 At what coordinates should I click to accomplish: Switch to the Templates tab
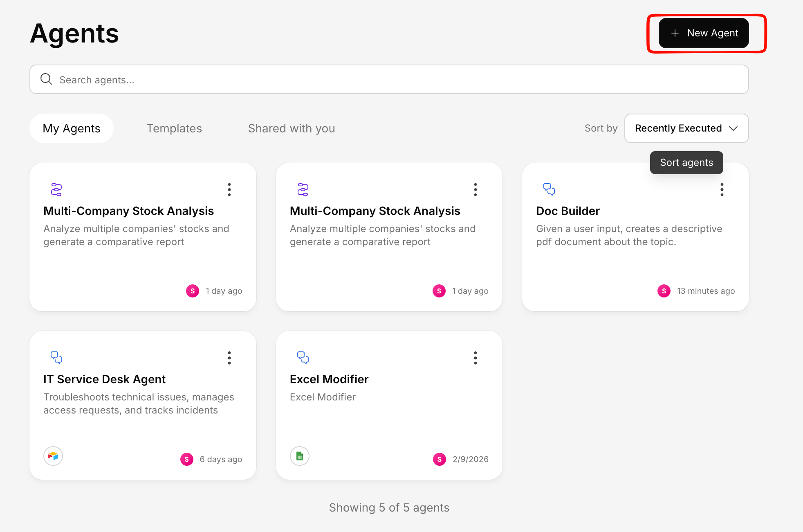point(174,128)
